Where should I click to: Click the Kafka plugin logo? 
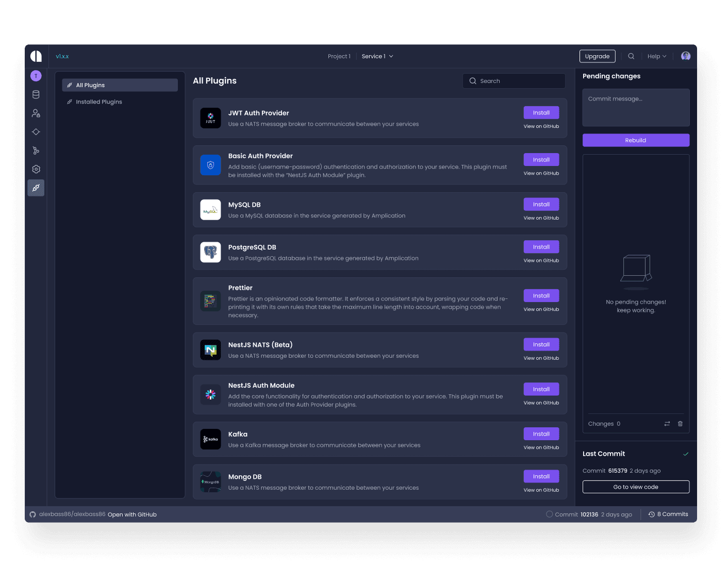coord(210,439)
